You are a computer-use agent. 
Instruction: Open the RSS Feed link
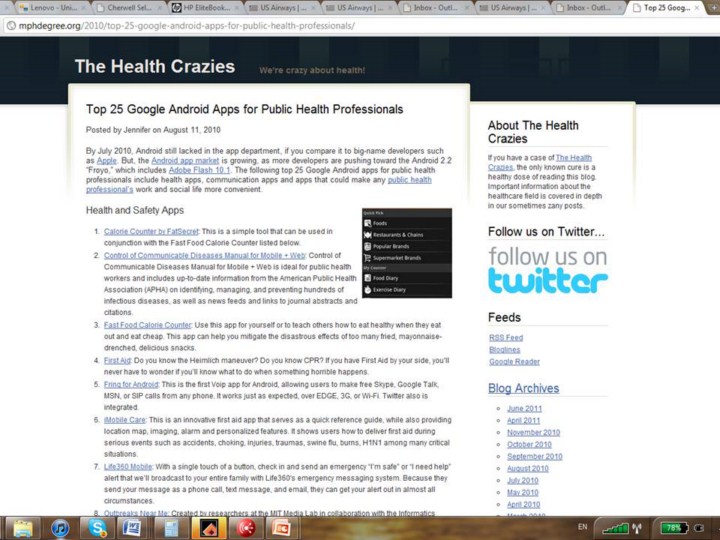[x=505, y=337]
